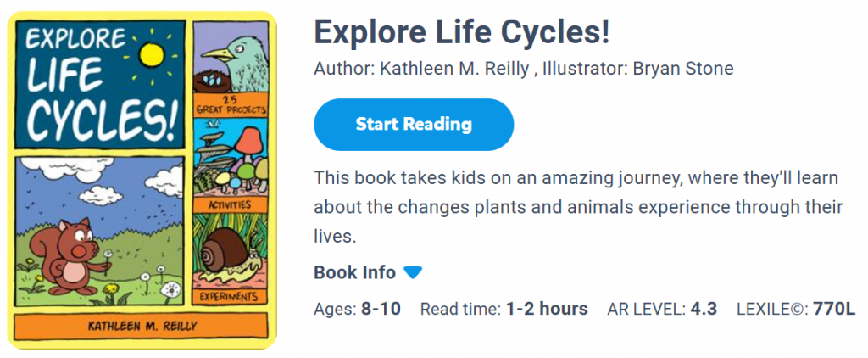868x358 pixels.
Task: Open the Explore Life Cycles! book title
Action: click(462, 33)
